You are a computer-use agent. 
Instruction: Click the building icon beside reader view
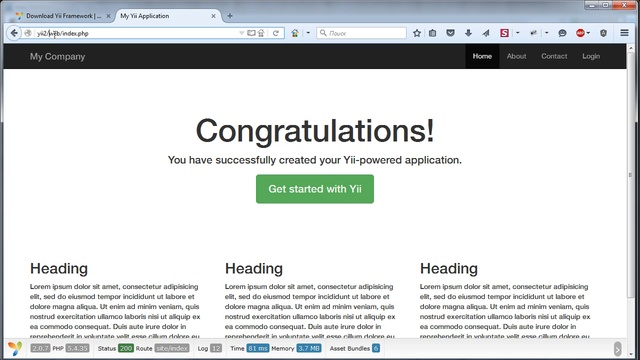pyautogui.click(x=261, y=33)
